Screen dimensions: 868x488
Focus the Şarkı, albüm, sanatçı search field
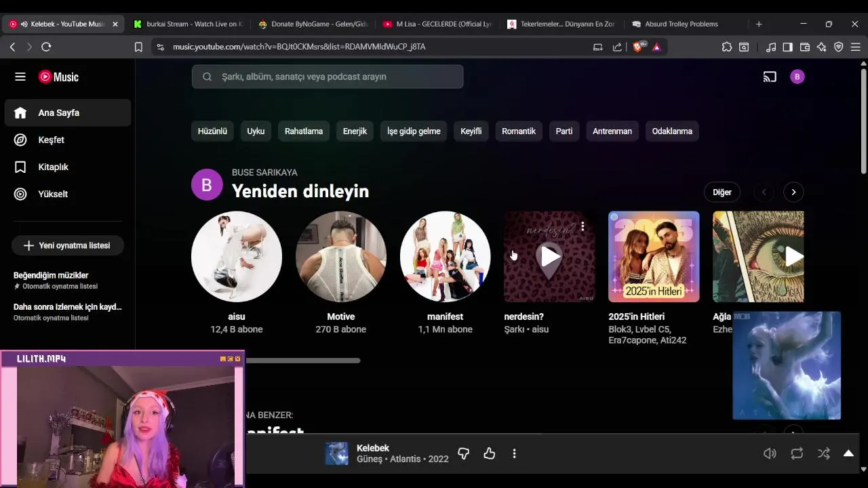click(x=328, y=77)
